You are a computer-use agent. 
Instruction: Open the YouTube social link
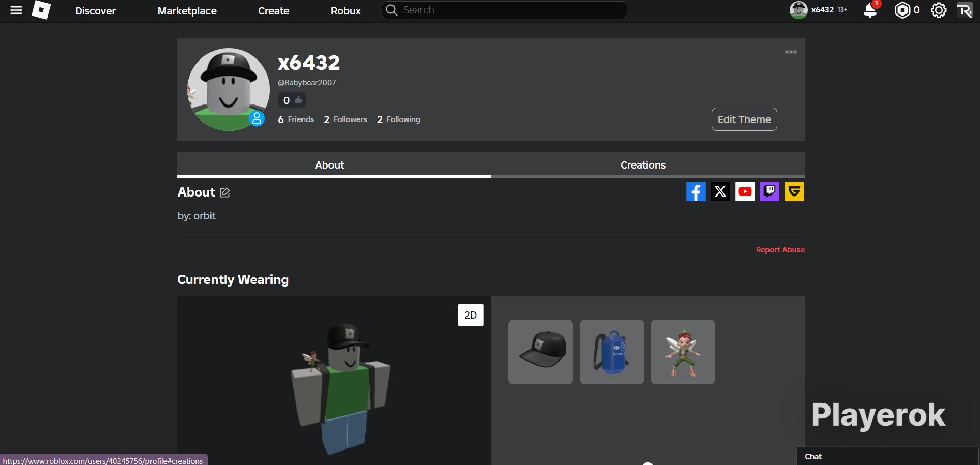(745, 191)
